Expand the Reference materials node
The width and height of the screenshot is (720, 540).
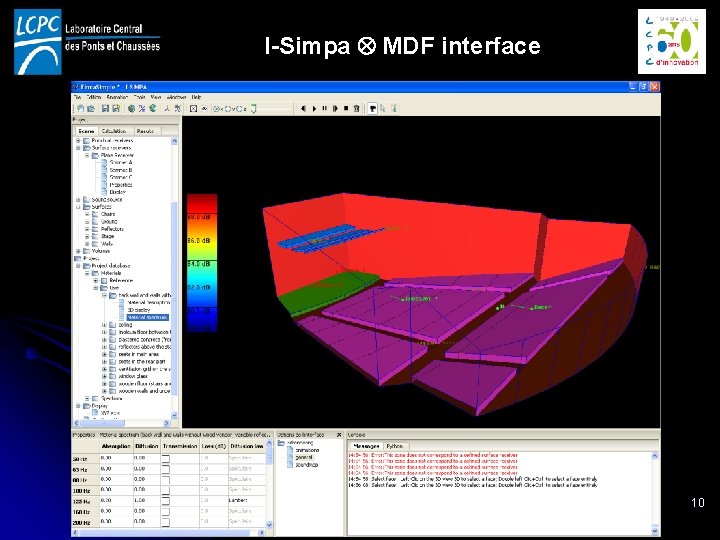tap(96, 280)
